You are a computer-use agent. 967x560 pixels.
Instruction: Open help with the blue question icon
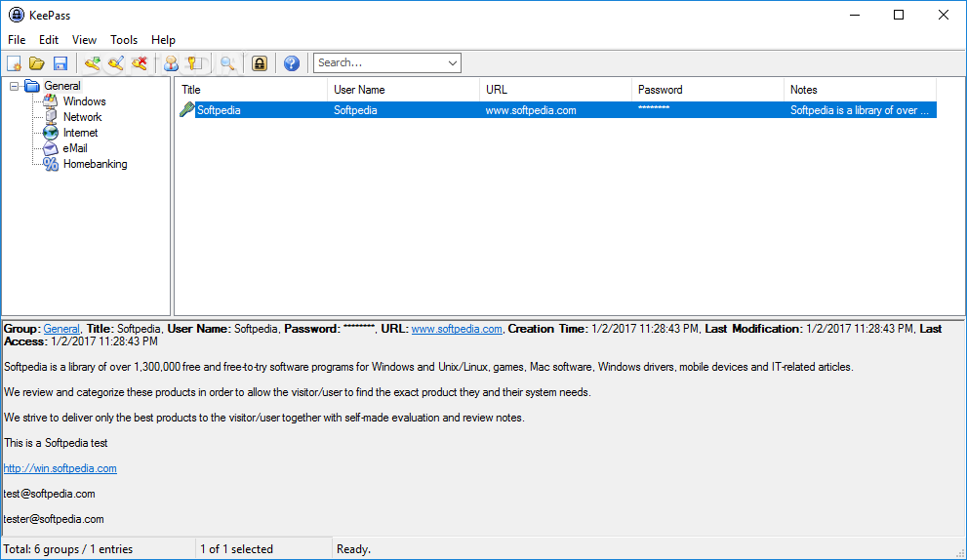[292, 62]
